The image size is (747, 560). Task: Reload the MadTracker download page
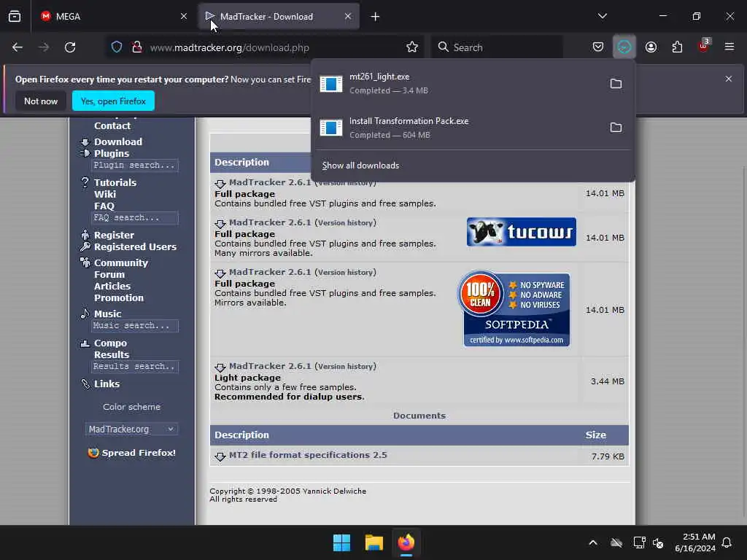click(x=70, y=47)
